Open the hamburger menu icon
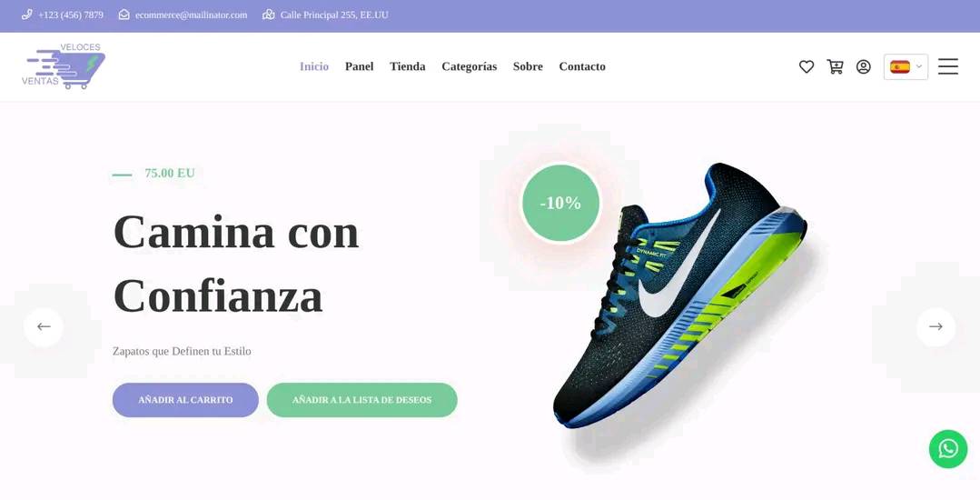This screenshot has width=980, height=500. (947, 66)
